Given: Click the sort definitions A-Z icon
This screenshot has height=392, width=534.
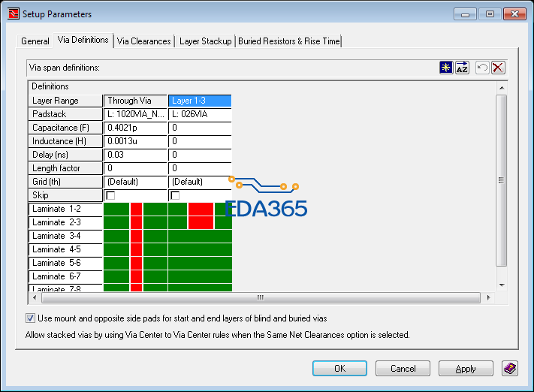Looking at the screenshot, I should [462, 68].
